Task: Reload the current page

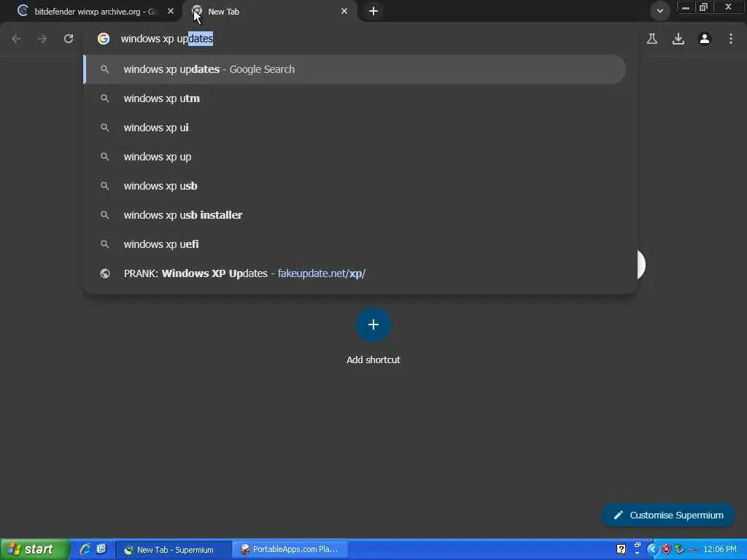Action: [x=69, y=39]
